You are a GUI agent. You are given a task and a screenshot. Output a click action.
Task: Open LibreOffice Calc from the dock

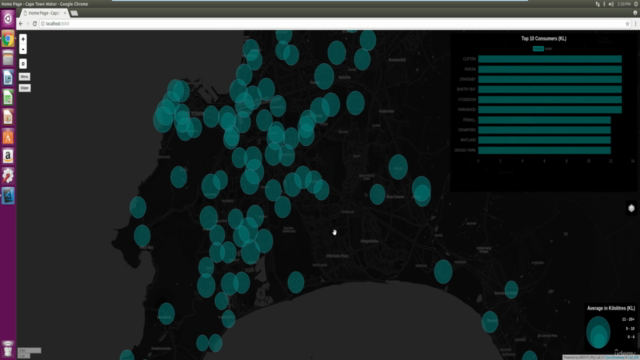(8, 98)
